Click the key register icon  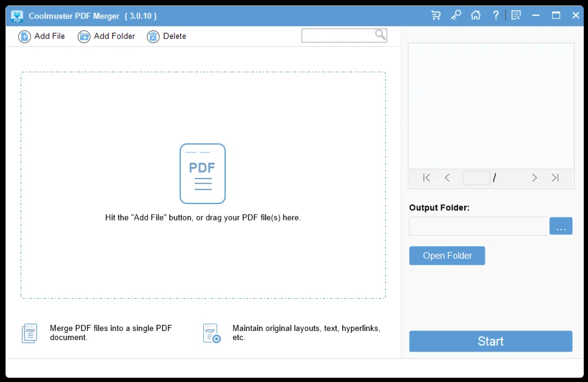coord(456,15)
